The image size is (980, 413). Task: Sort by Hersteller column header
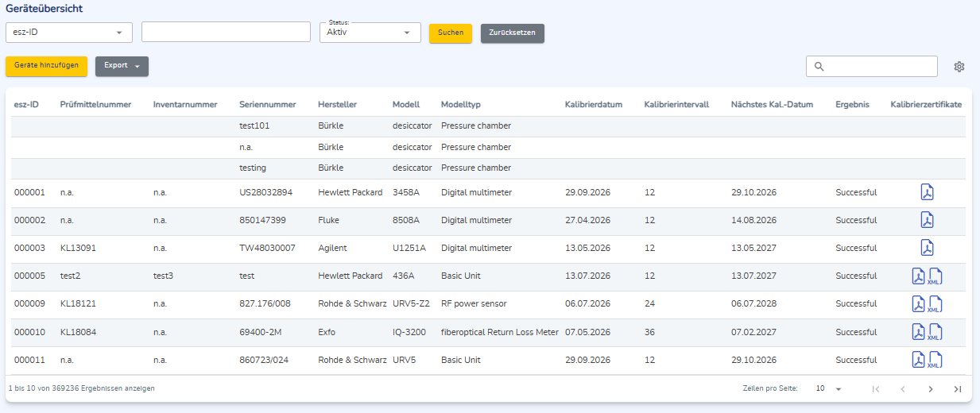pyautogui.click(x=337, y=104)
